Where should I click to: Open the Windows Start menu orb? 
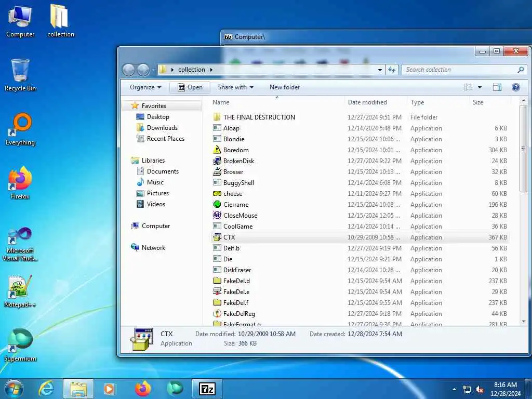click(14, 389)
